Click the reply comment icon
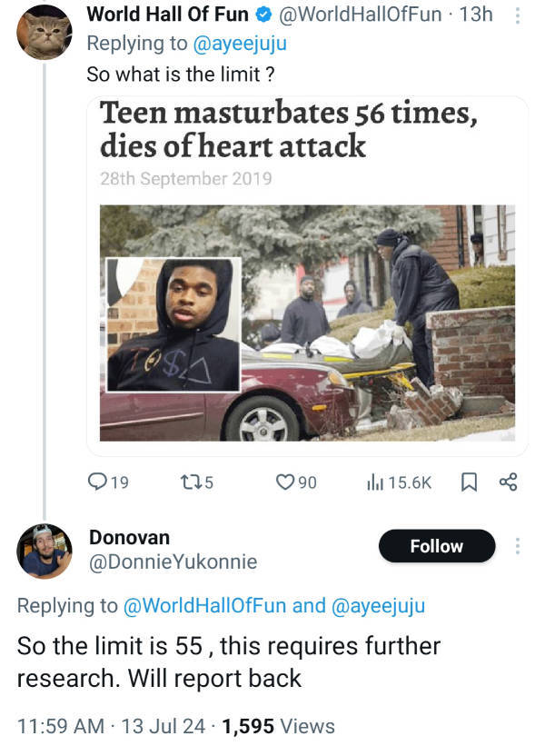 pos(98,482)
